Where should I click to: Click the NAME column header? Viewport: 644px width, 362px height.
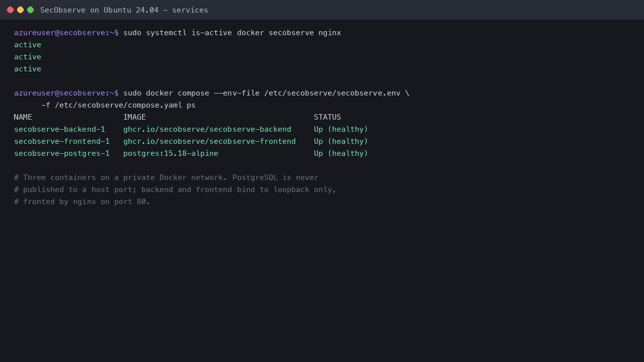click(23, 117)
